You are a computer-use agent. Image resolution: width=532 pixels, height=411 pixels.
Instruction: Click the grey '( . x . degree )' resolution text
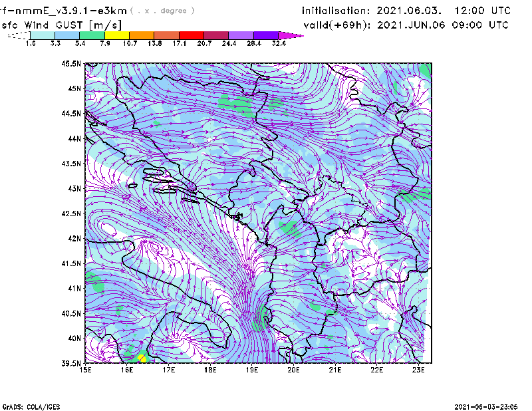(163, 11)
